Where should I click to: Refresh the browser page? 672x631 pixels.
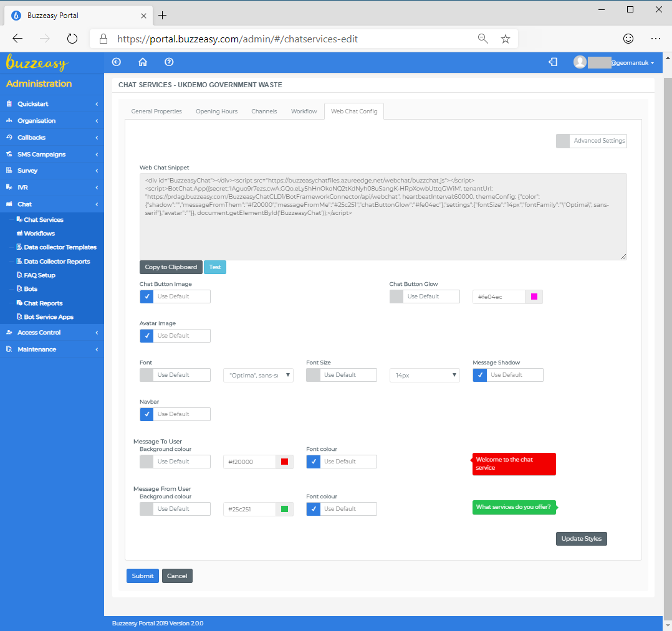pos(72,39)
